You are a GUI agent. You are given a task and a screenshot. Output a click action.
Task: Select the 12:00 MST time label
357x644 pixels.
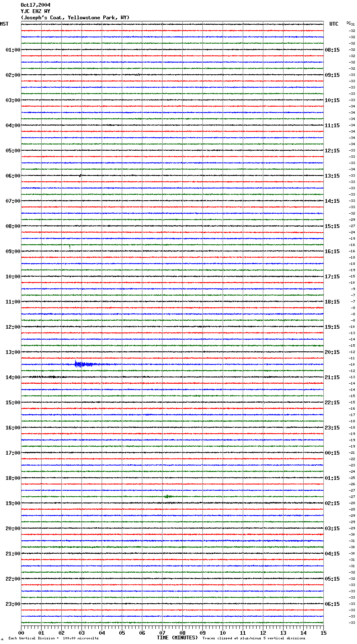click(13, 327)
